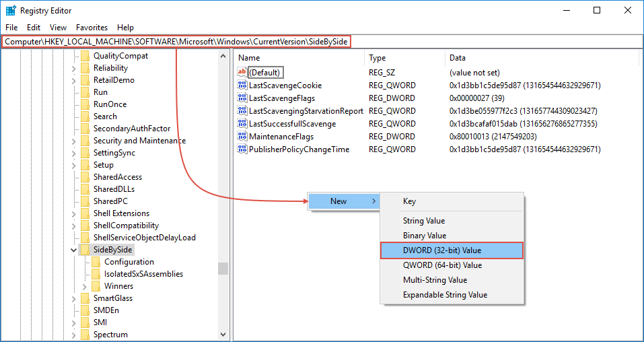Viewport: 644px width, 342px height.
Task: Click the 0x00000027 (39) data cell
Action: (477, 98)
